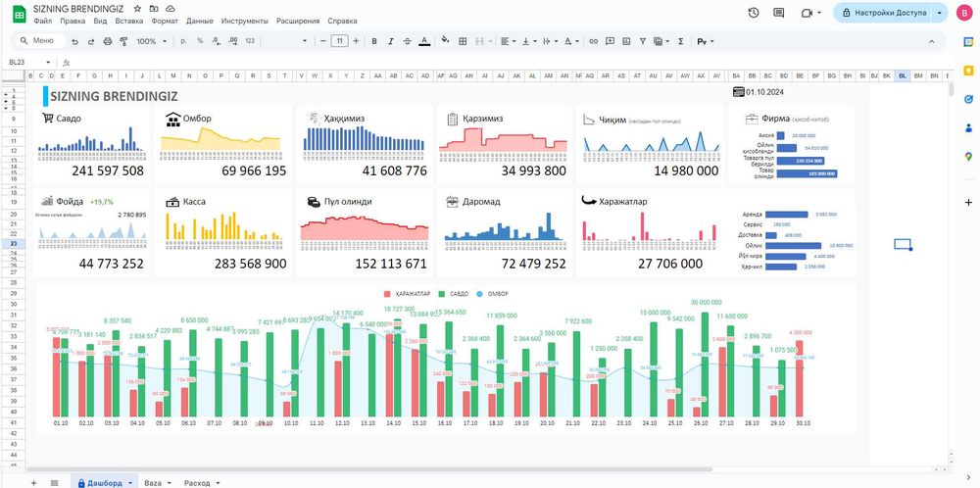
Task: Print the spreadsheet
Action: click(107, 41)
